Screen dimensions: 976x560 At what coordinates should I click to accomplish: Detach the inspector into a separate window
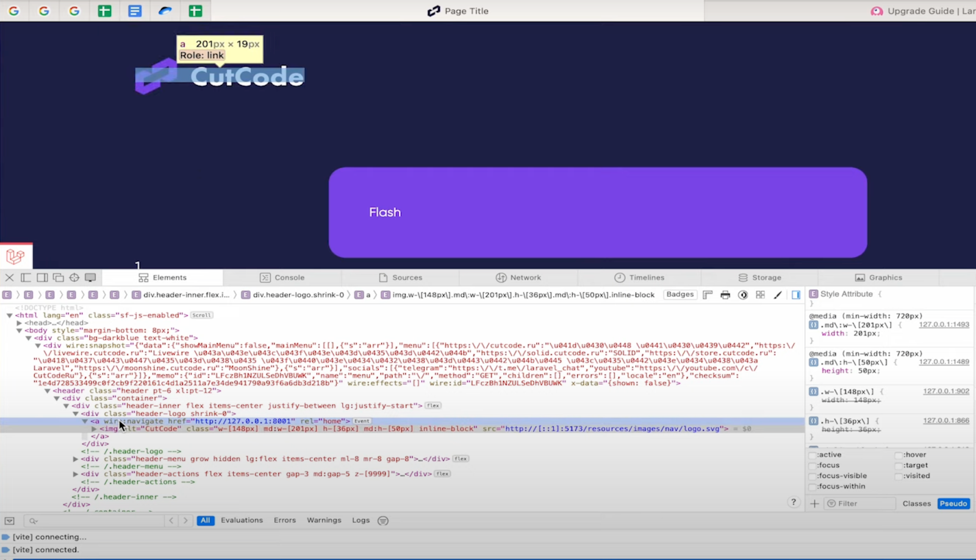click(x=59, y=278)
